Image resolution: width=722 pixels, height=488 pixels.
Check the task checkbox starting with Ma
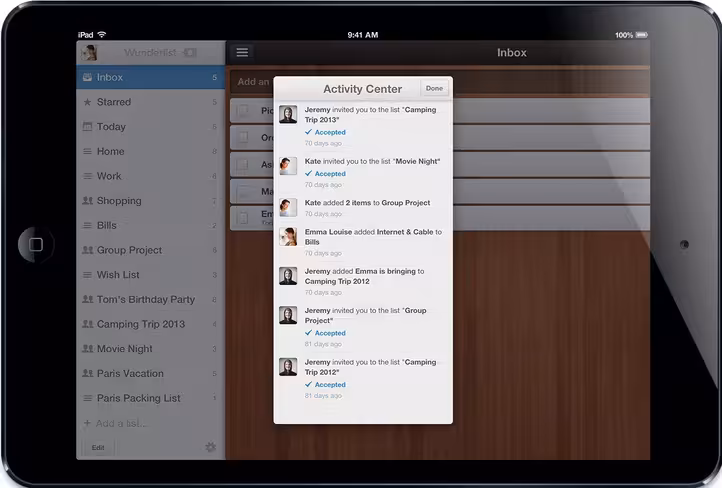(243, 191)
